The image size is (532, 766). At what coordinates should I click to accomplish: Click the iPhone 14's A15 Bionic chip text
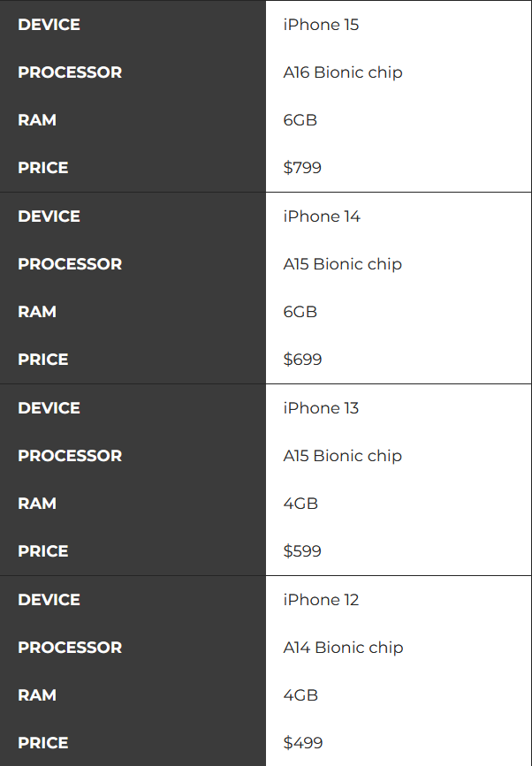click(343, 264)
